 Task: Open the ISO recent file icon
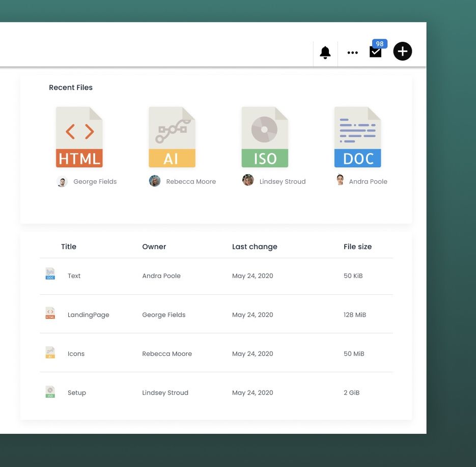[x=265, y=137]
